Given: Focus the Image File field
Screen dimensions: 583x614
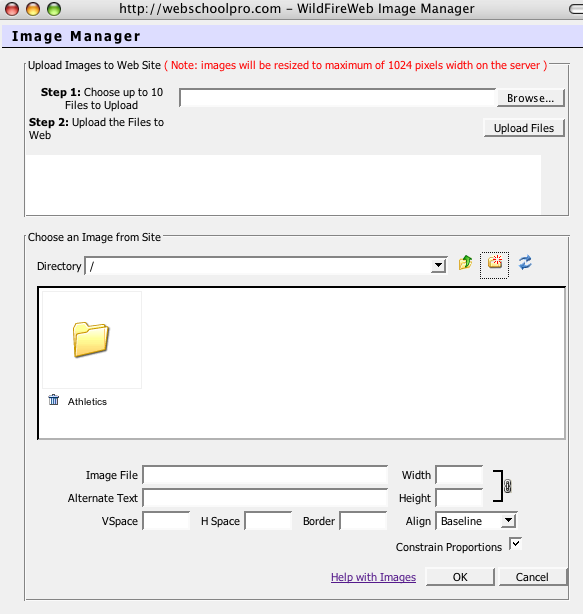Looking at the screenshot, I should (265, 475).
